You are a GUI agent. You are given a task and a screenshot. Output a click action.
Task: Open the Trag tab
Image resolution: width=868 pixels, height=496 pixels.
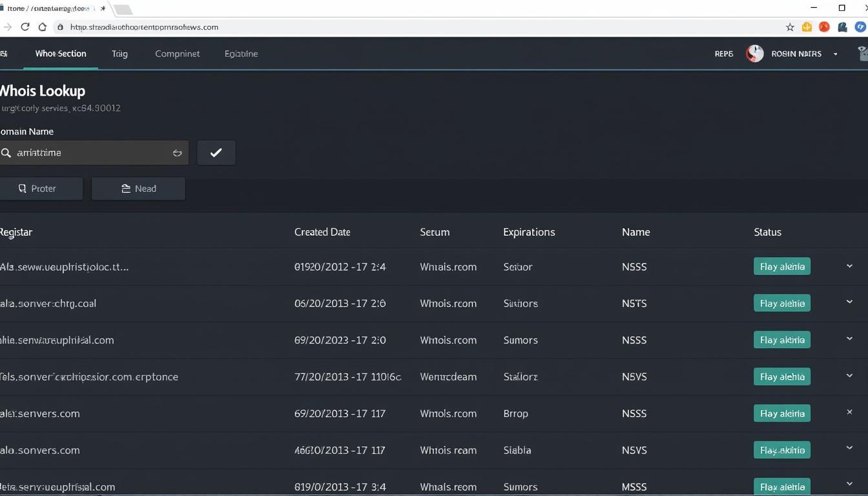tap(119, 54)
